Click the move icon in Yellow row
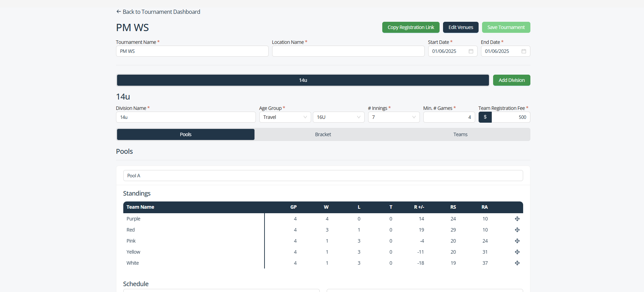The height and width of the screenshot is (292, 644). 517,252
